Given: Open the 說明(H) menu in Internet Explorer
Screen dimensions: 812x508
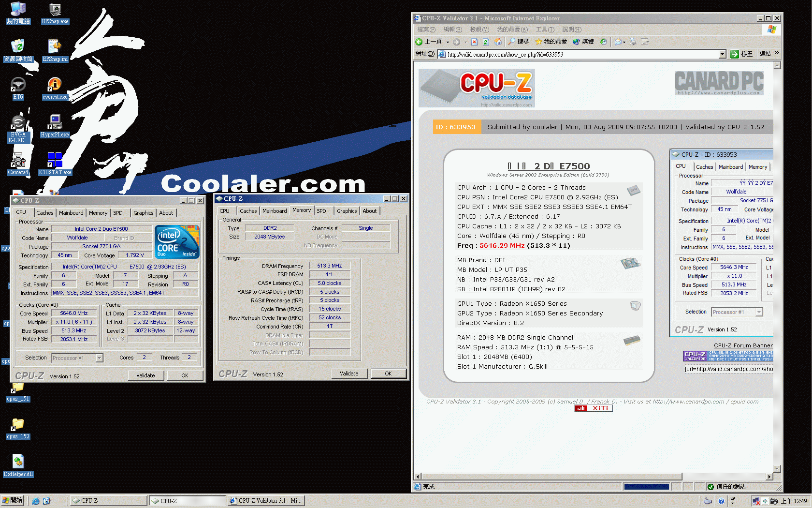Looking at the screenshot, I should coord(572,30).
